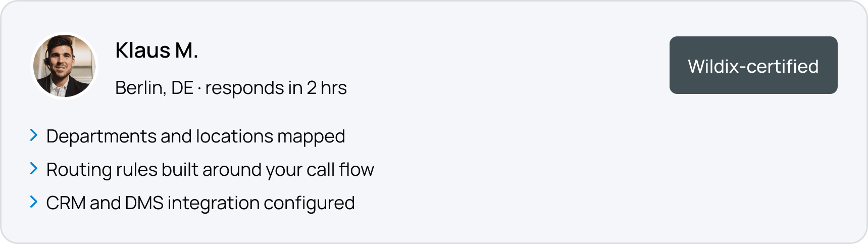Click the empty card area below the badge
The height and width of the screenshot is (244, 868).
(x=753, y=167)
